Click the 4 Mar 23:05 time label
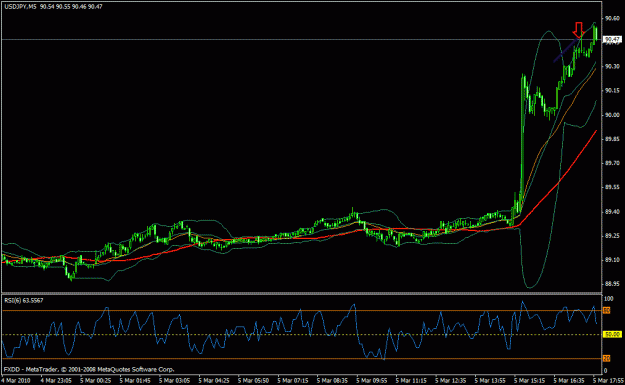 pos(56,381)
